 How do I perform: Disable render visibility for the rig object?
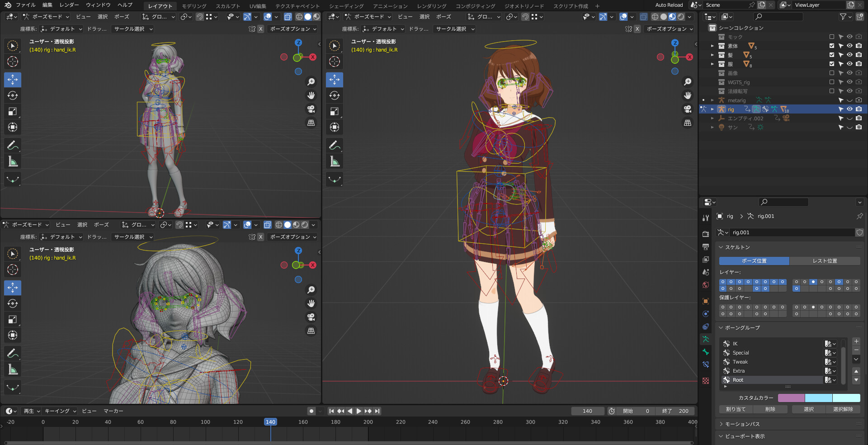[858, 109]
